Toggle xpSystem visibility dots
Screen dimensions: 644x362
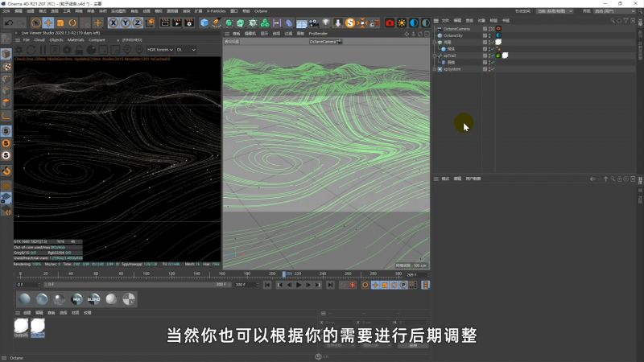pyautogui.click(x=489, y=69)
